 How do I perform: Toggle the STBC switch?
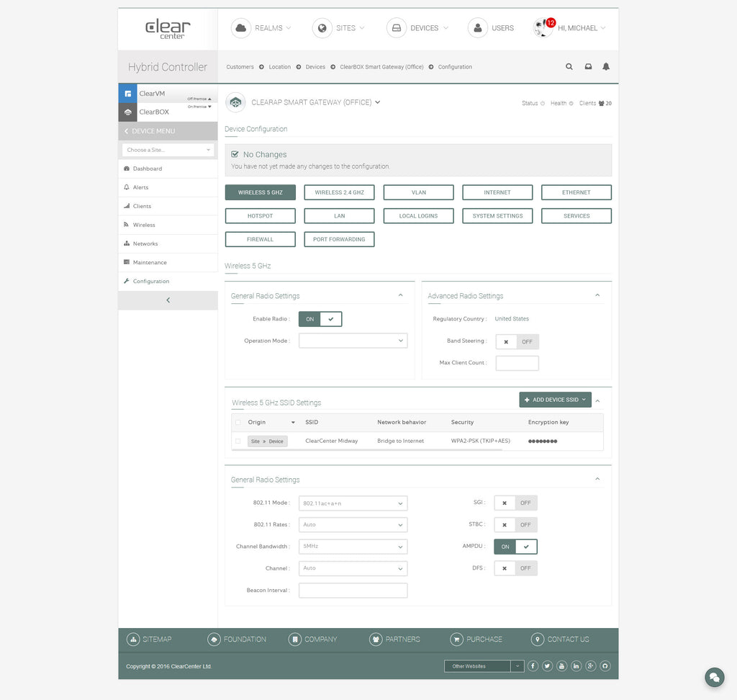click(x=515, y=525)
